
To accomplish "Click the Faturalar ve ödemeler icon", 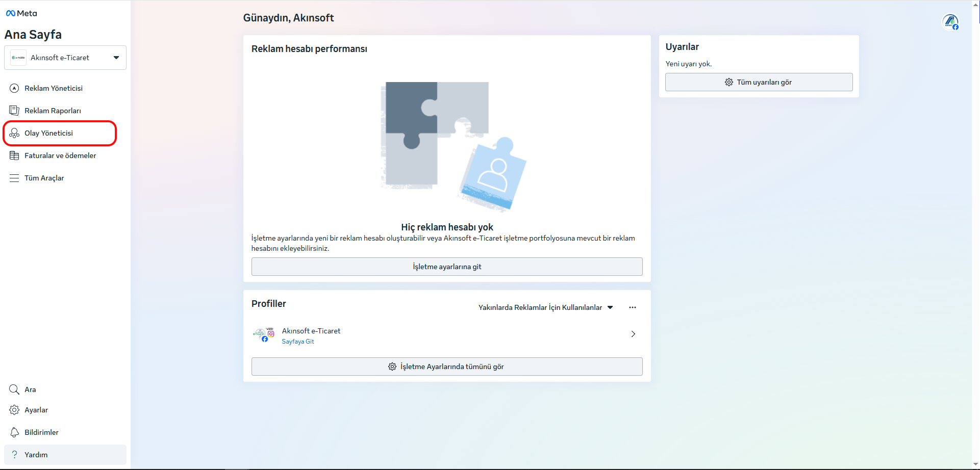I will pos(14,155).
